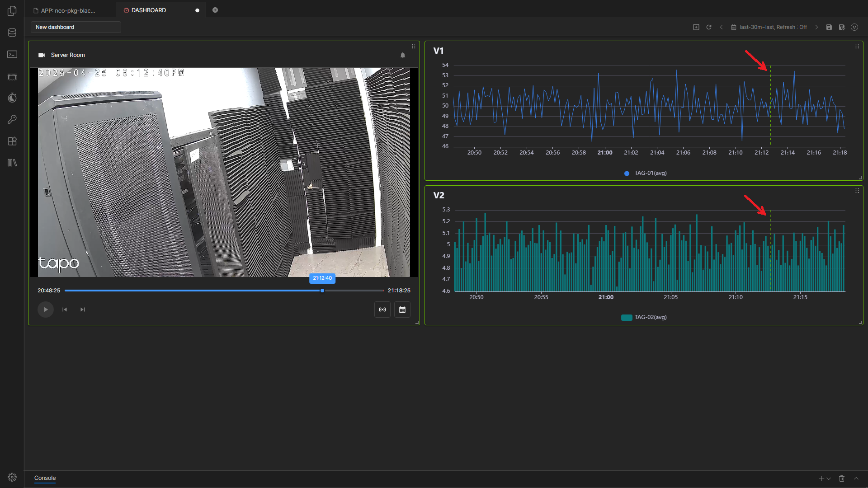Skip to next video frame

pyautogui.click(x=83, y=310)
